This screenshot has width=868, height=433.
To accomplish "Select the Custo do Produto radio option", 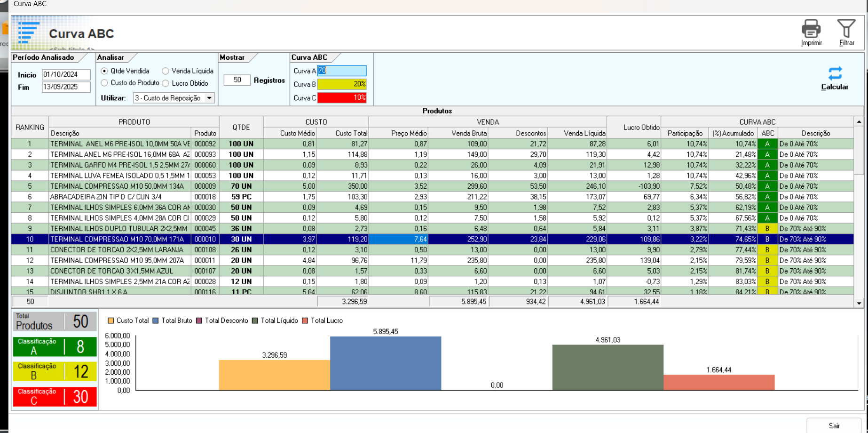I will click(x=104, y=83).
